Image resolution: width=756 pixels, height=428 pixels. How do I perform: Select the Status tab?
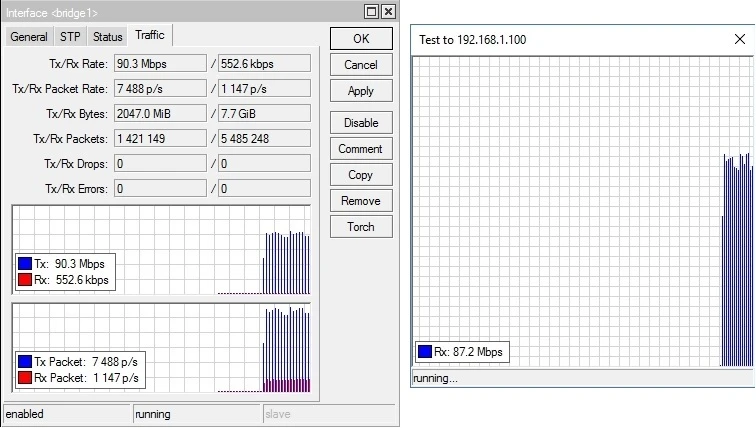tap(107, 37)
